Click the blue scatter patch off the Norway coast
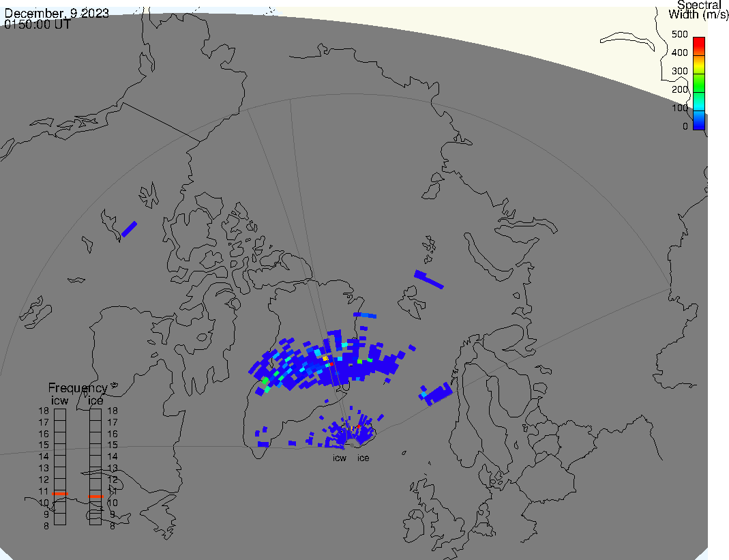 pyautogui.click(x=436, y=394)
